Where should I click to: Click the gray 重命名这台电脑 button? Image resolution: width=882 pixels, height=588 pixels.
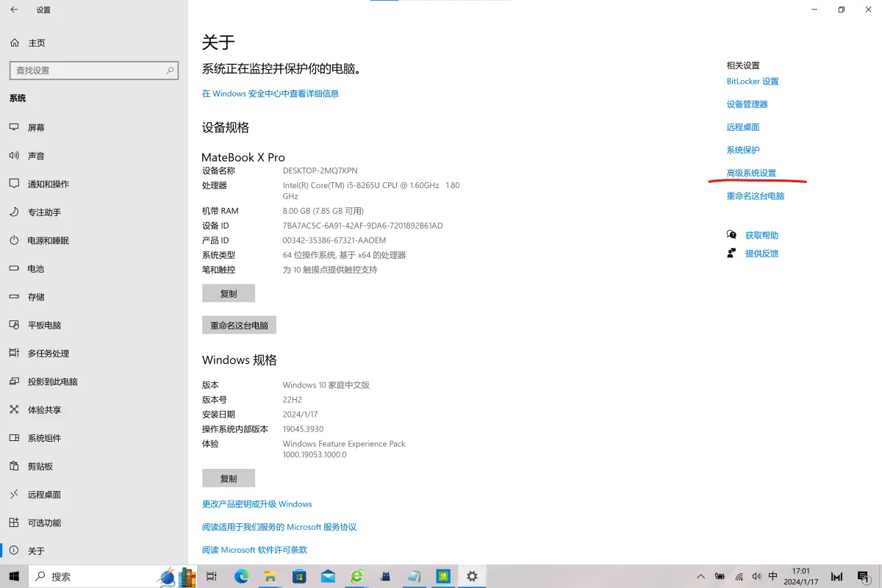click(239, 325)
